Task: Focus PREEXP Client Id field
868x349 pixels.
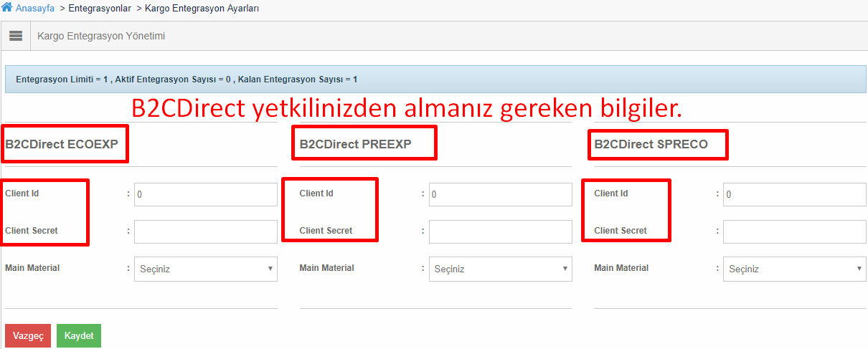Action: (x=501, y=194)
